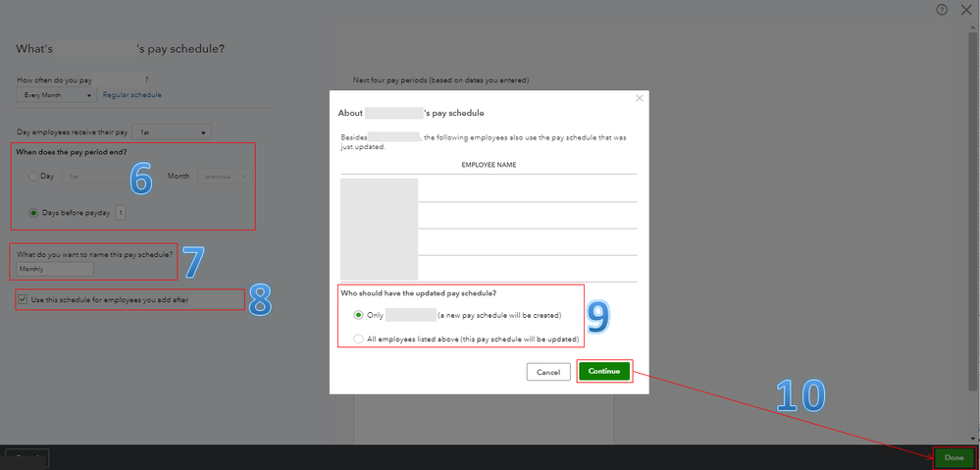980x470 pixels.
Task: Click 'When does the pay period end?' label
Action: coord(72,152)
